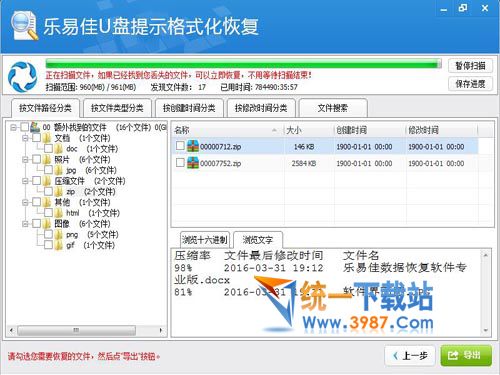
Task: Collapse the 压缩文件 tree node
Action: 25,181
